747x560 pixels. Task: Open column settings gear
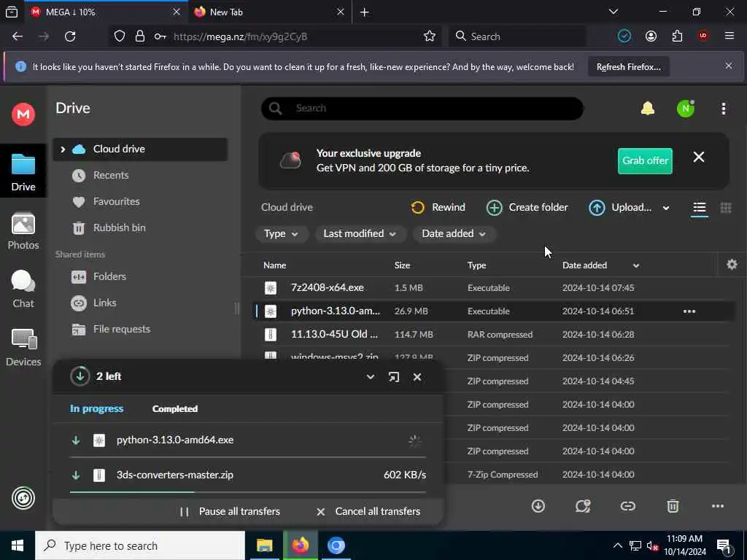click(x=732, y=264)
